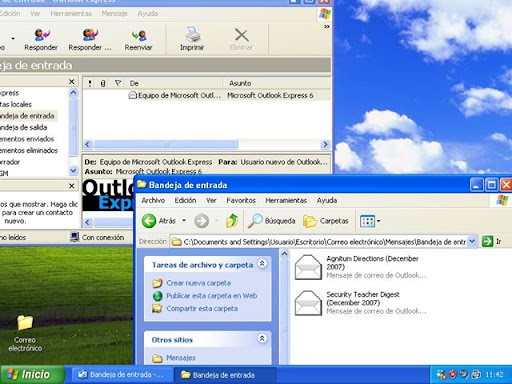Click the Correo electrónico desktop folder

coord(25,332)
